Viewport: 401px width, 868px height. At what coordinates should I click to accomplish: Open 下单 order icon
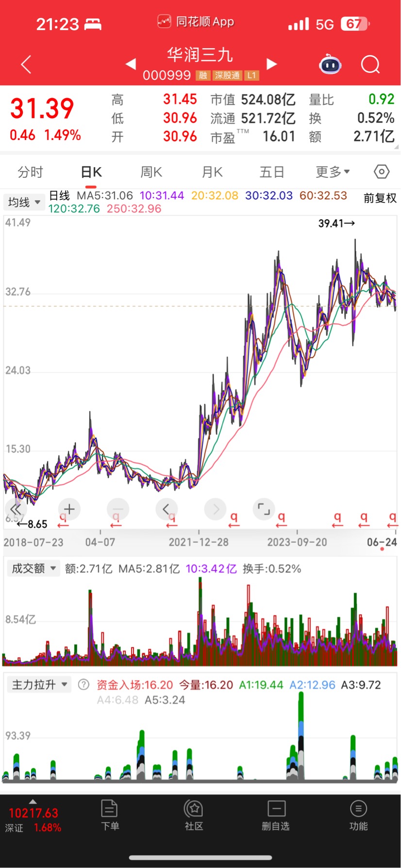pyautogui.click(x=110, y=815)
